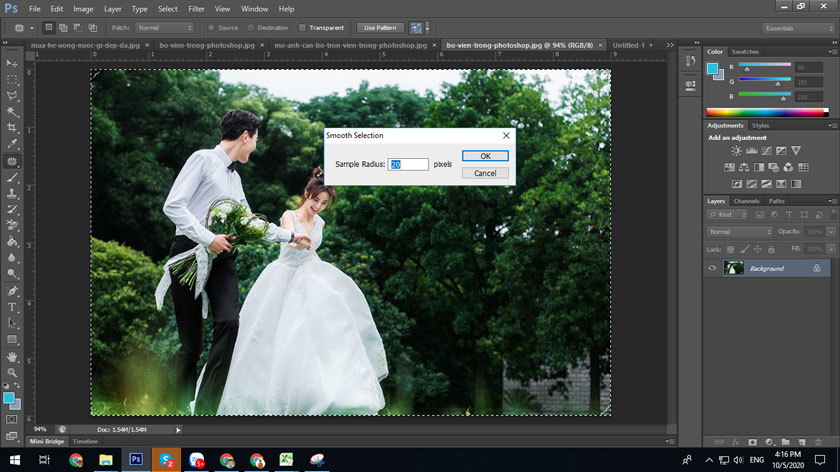Select the Path Selection tool
840x472 pixels.
point(12,323)
